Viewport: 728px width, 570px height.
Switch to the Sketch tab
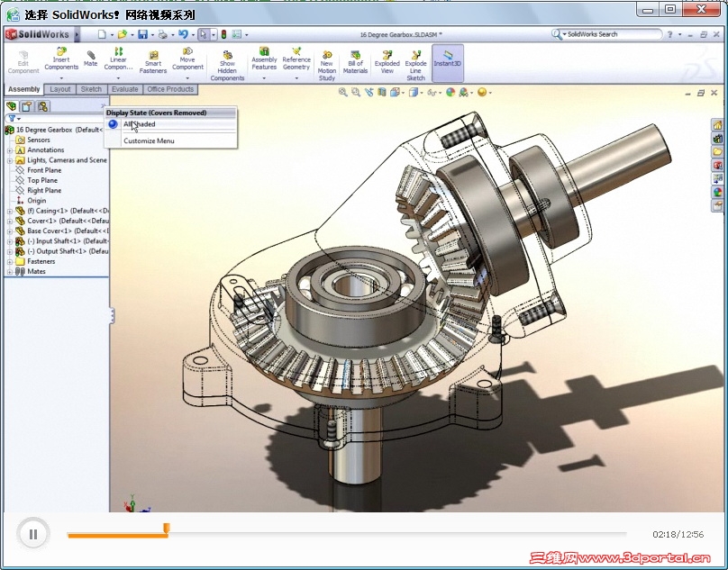pyautogui.click(x=91, y=89)
